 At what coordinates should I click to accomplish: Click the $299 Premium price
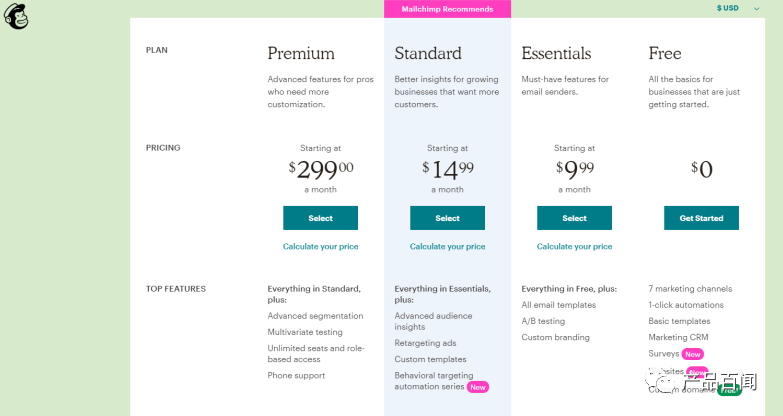pyautogui.click(x=321, y=170)
